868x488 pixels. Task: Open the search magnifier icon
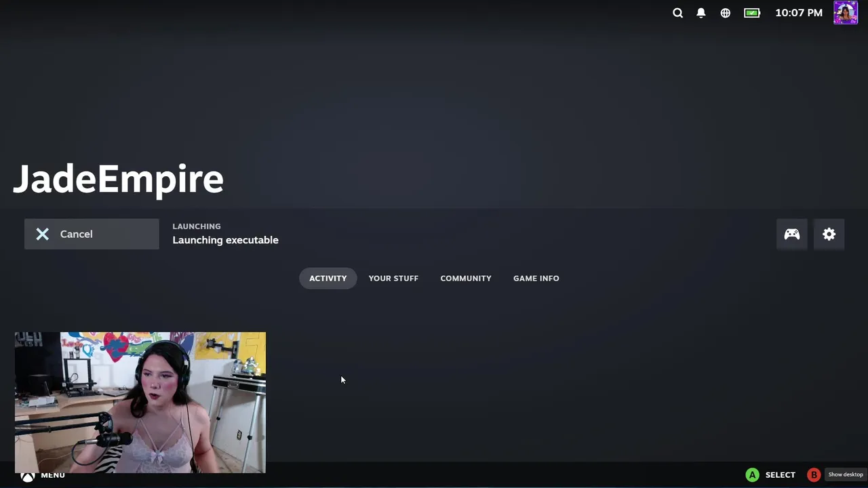pyautogui.click(x=677, y=13)
